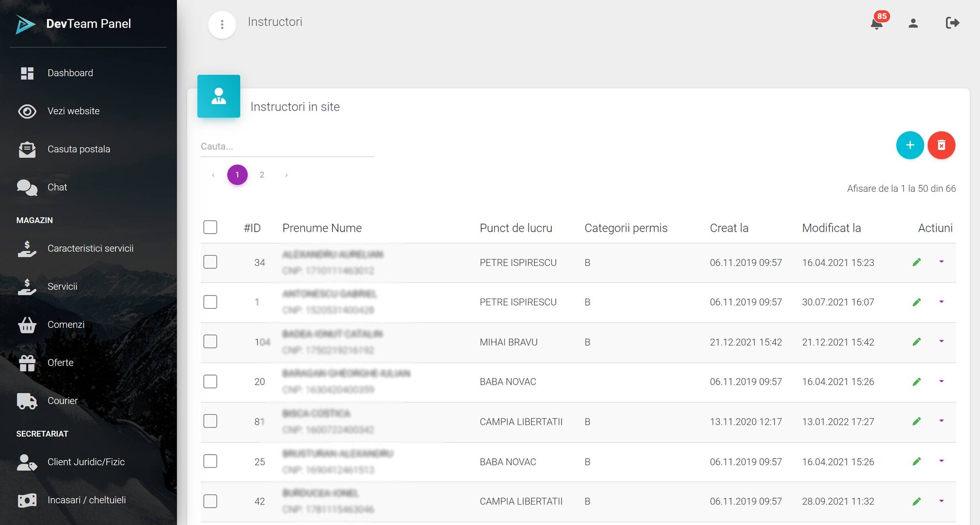The width and height of the screenshot is (980, 525).
Task: Sort table by Prenume Nume column header
Action: pyautogui.click(x=322, y=228)
